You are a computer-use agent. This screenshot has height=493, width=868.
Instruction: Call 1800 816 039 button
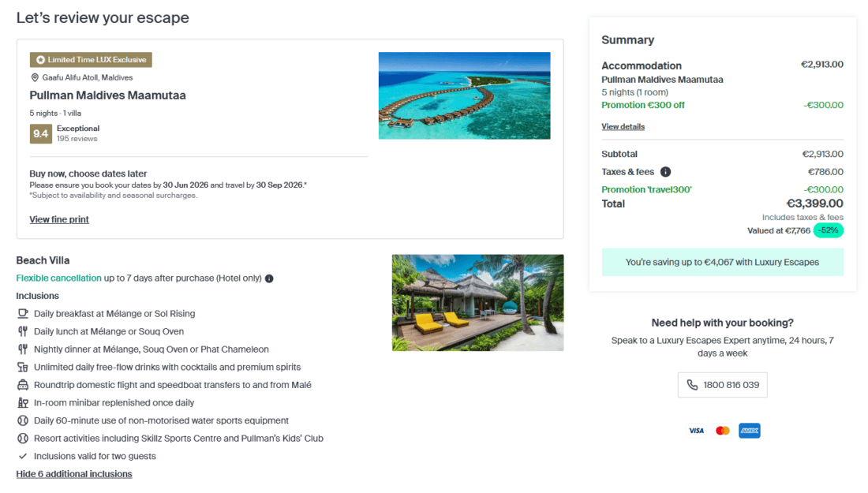click(x=722, y=385)
